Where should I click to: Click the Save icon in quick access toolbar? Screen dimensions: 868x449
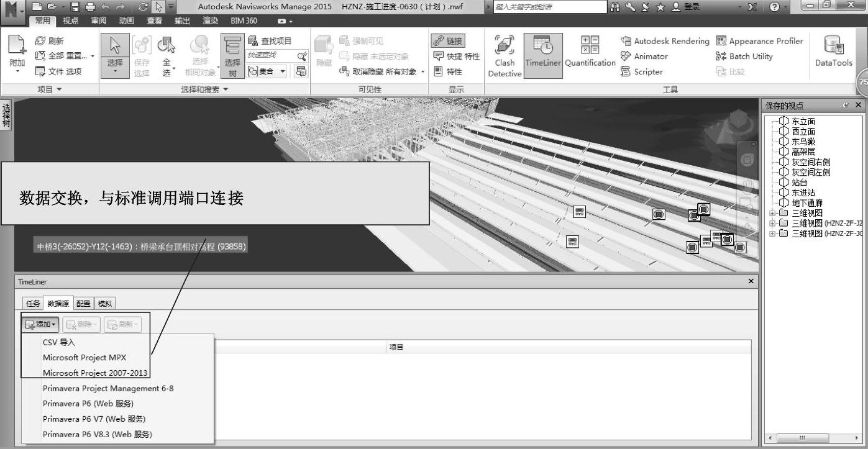pyautogui.click(x=76, y=7)
